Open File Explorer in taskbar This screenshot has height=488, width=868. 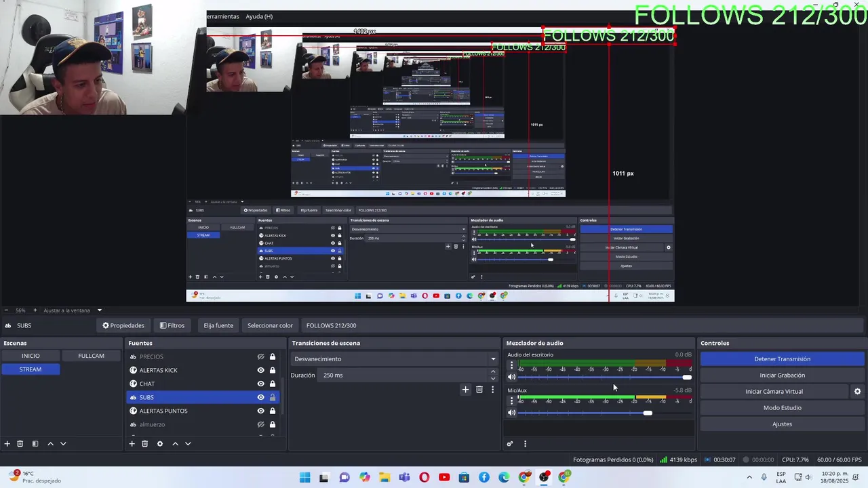(384, 478)
